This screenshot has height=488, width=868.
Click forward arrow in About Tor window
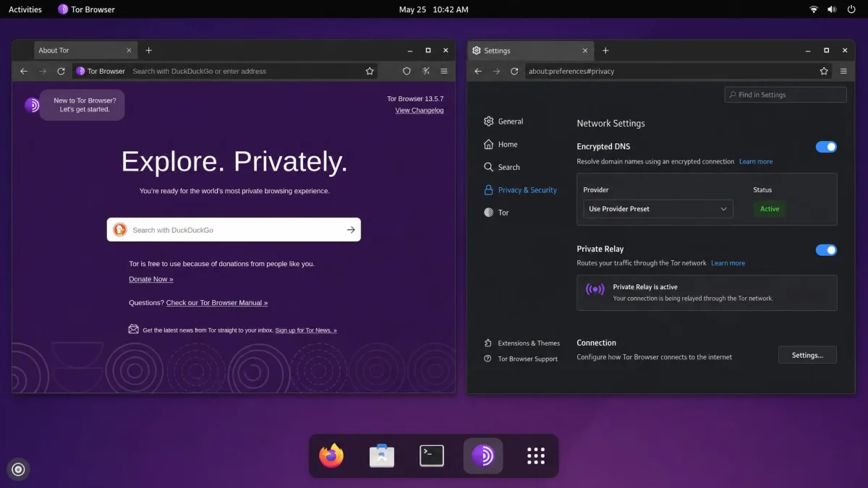coord(43,71)
